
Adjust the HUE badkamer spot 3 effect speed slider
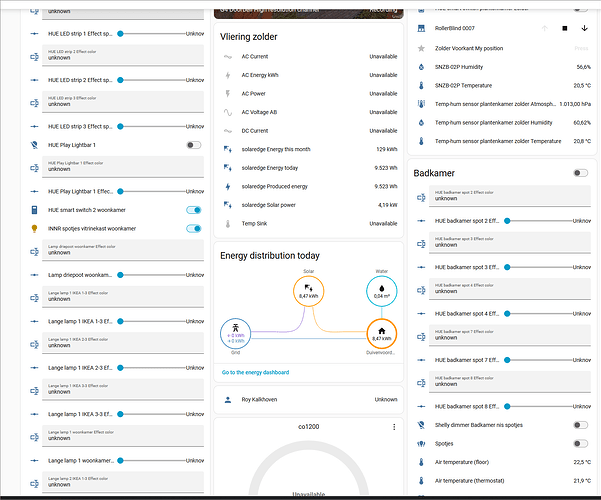539,267
